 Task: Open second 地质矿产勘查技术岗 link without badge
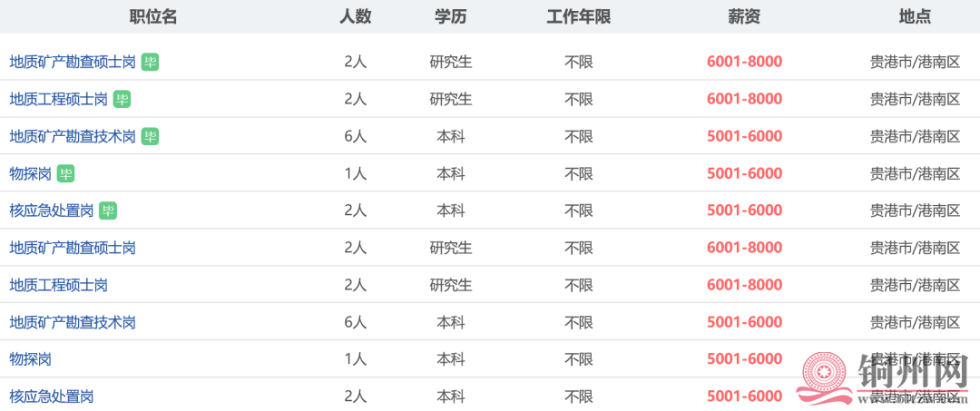point(73,322)
